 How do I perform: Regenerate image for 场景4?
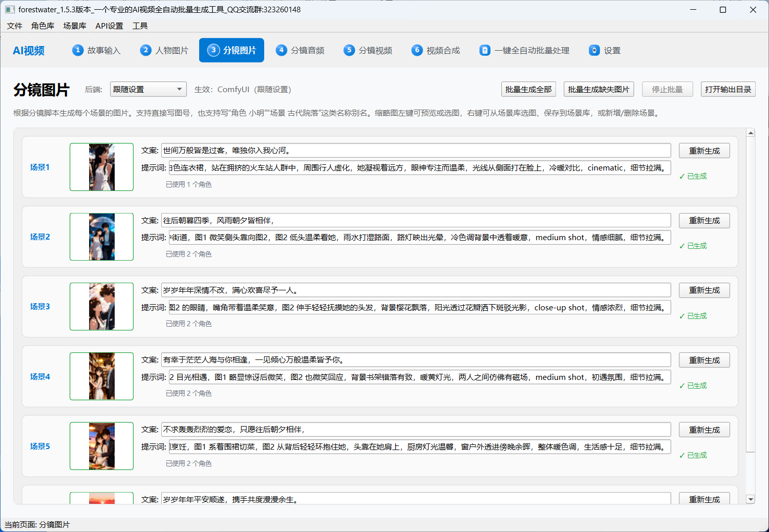click(704, 360)
